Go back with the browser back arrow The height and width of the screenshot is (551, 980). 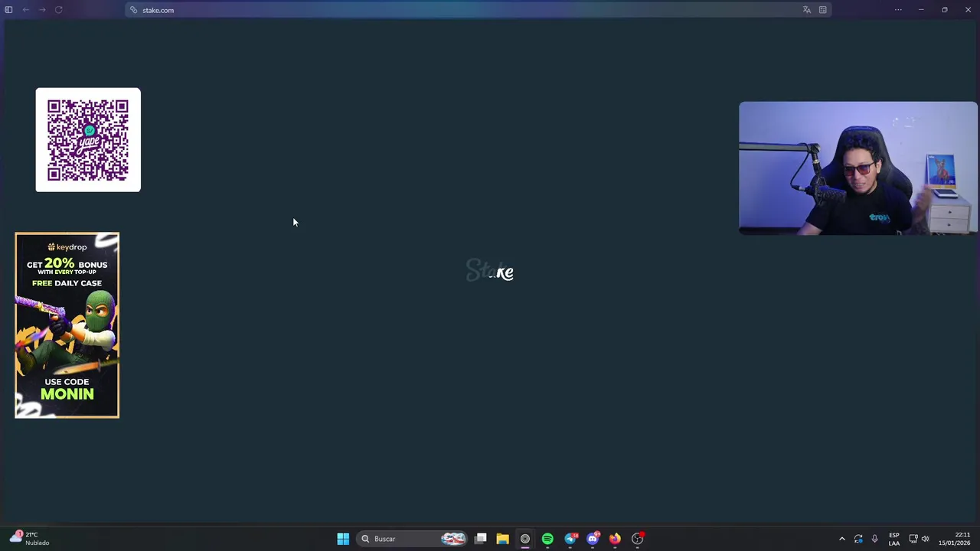(25, 10)
